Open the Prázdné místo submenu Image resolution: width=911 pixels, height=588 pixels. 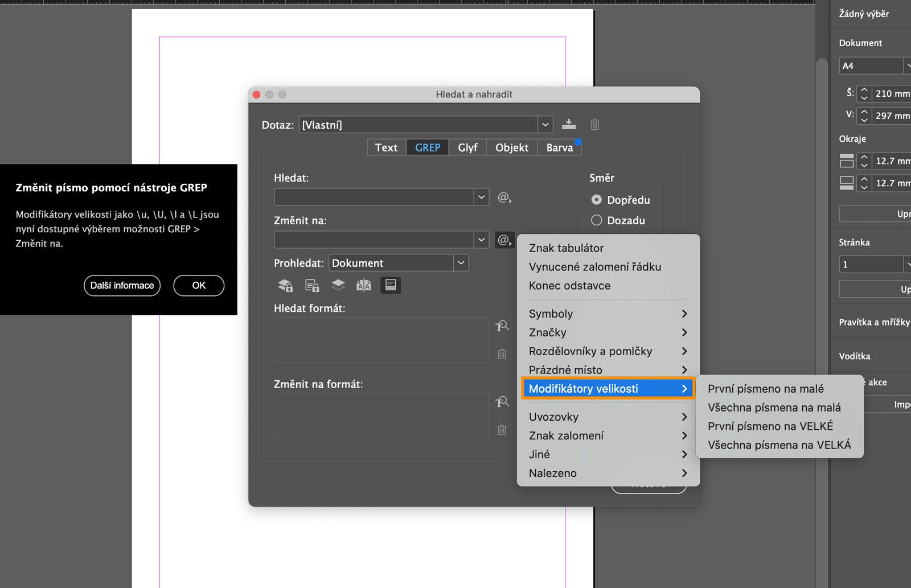tap(608, 370)
